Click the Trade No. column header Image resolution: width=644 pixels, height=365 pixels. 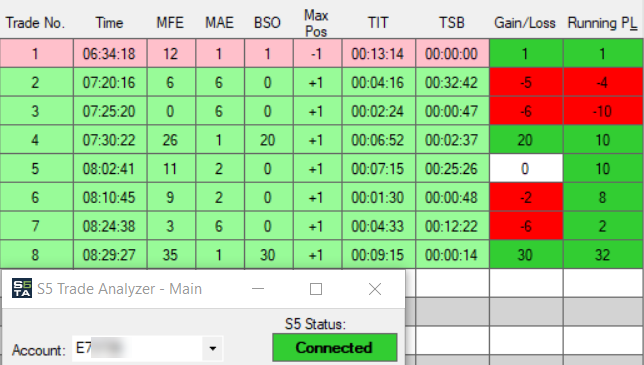35,23
